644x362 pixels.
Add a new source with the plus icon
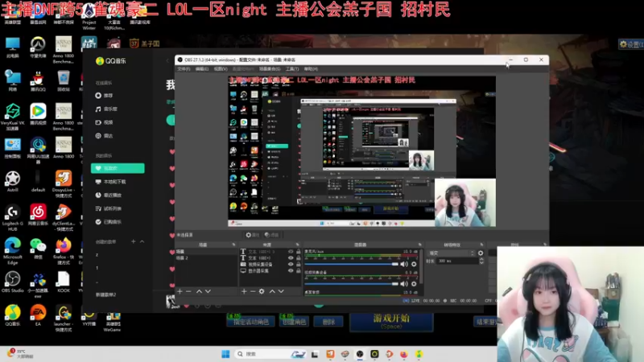point(244,291)
